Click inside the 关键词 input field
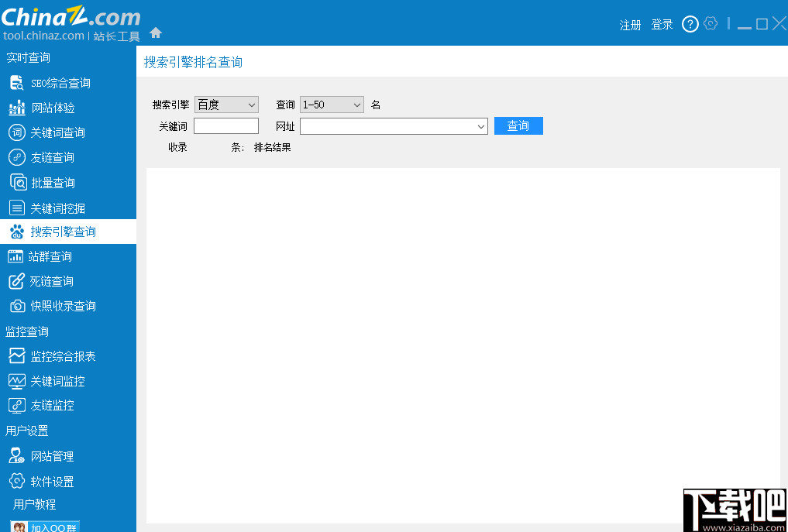Image resolution: width=788 pixels, height=532 pixels. tap(225, 125)
